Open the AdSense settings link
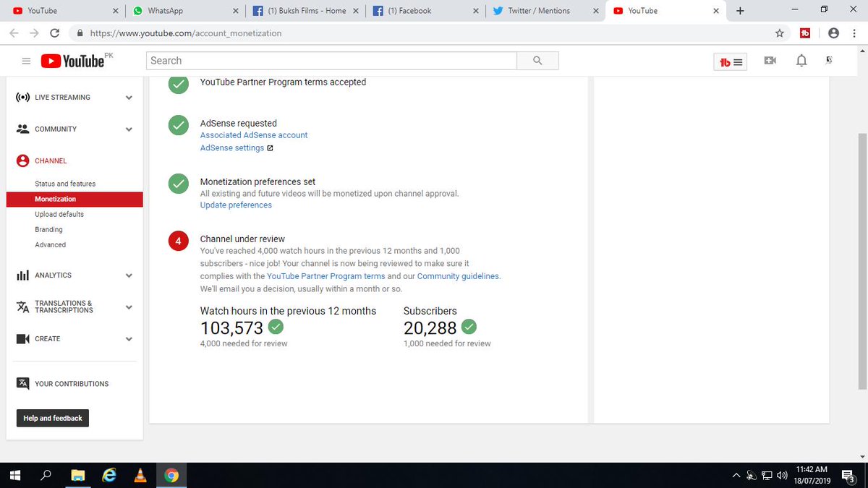 tap(232, 147)
